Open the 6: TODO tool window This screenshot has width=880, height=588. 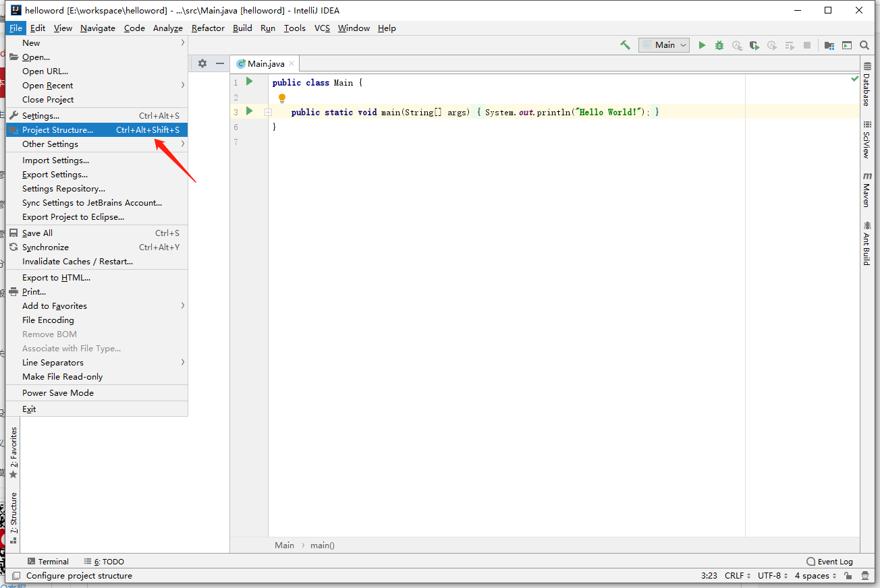click(104, 561)
